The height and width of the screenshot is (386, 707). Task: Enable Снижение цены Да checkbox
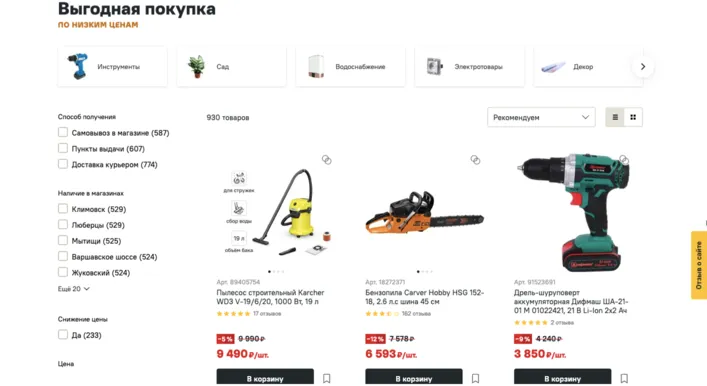coord(63,334)
